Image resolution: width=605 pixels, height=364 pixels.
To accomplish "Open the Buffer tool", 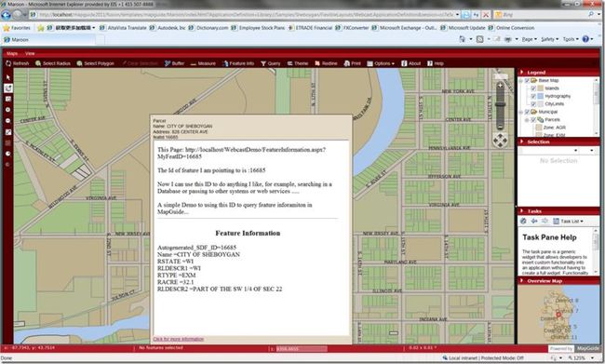I will (174, 63).
